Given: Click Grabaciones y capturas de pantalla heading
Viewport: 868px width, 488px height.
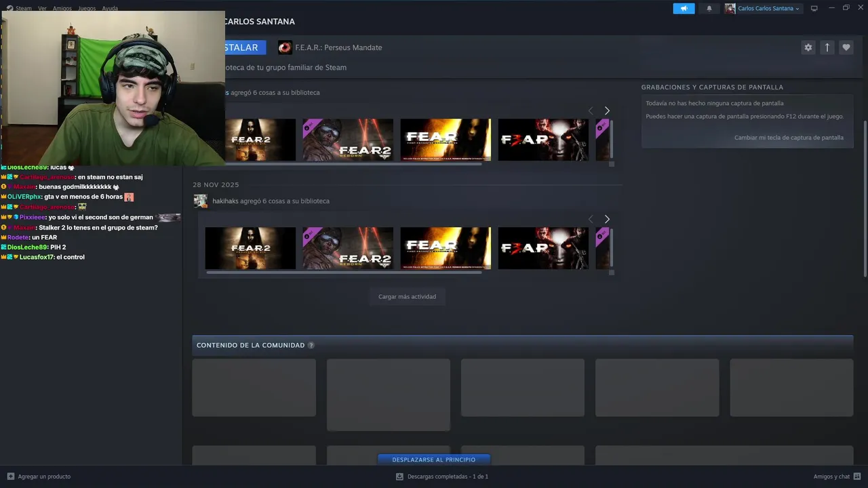Looking at the screenshot, I should [712, 87].
